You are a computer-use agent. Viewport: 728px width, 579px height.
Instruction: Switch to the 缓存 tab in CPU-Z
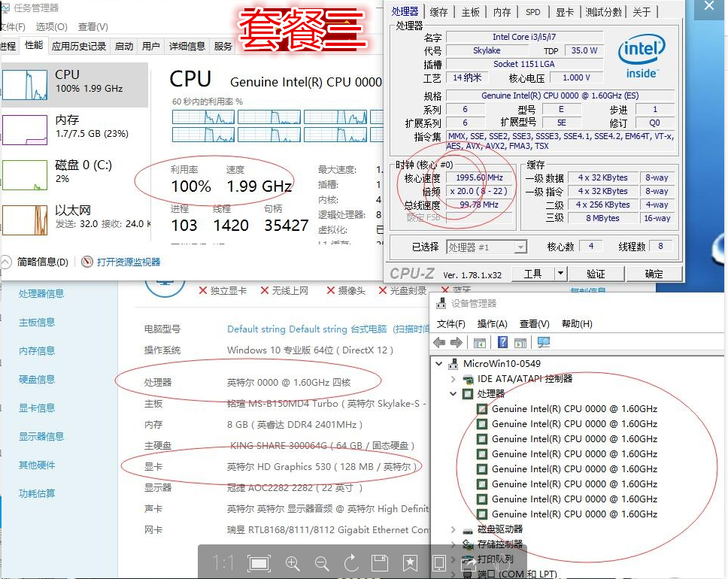[438, 12]
